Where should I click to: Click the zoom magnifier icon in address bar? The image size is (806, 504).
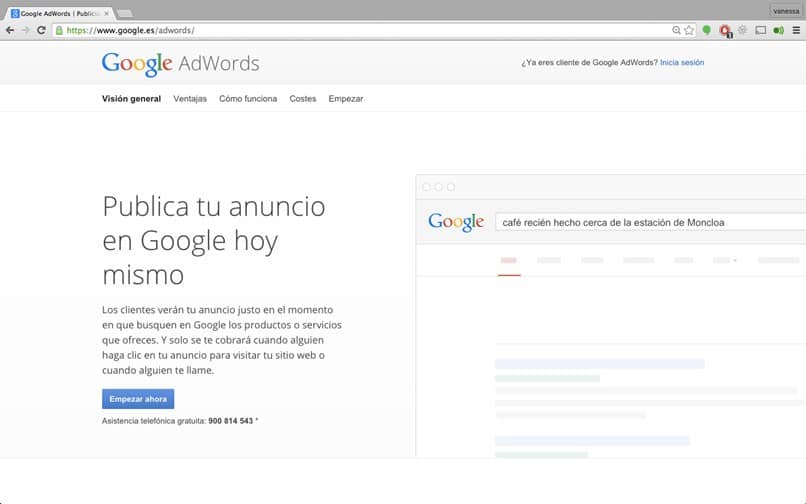(676, 30)
